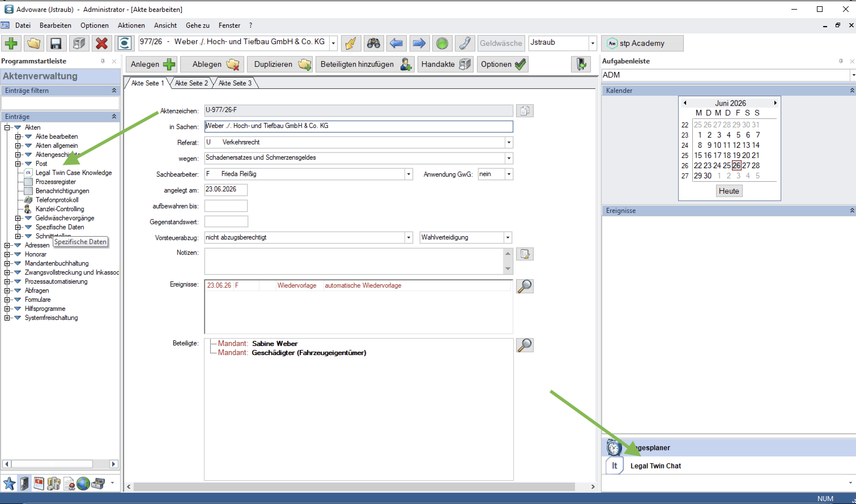Viewport: 856px width, 504px height.
Task: Open the Wahlverteidigung dropdown
Action: click(508, 237)
